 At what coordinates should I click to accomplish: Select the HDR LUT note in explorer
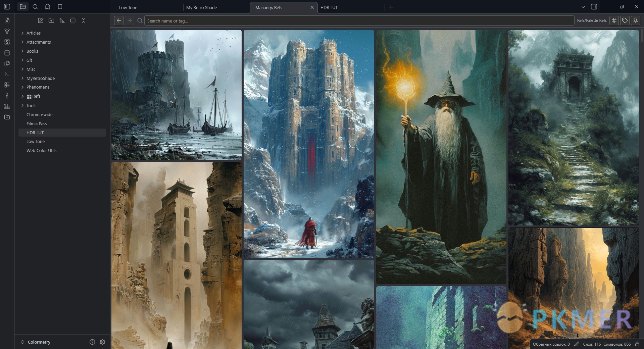coord(62,133)
